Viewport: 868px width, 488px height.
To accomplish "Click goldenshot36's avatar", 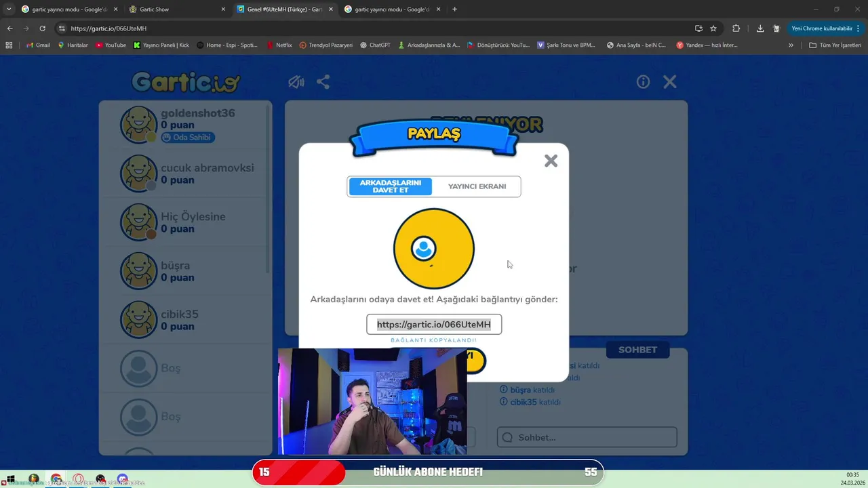I will pos(139,125).
